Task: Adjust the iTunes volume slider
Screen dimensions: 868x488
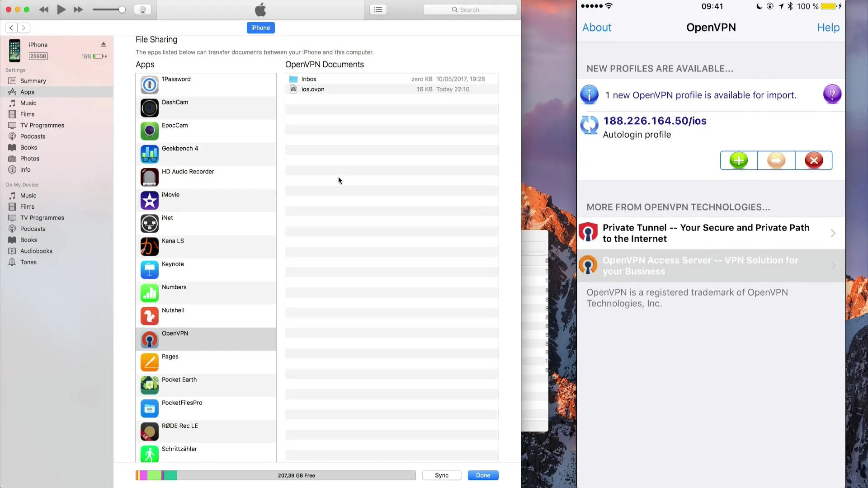Action: point(109,9)
